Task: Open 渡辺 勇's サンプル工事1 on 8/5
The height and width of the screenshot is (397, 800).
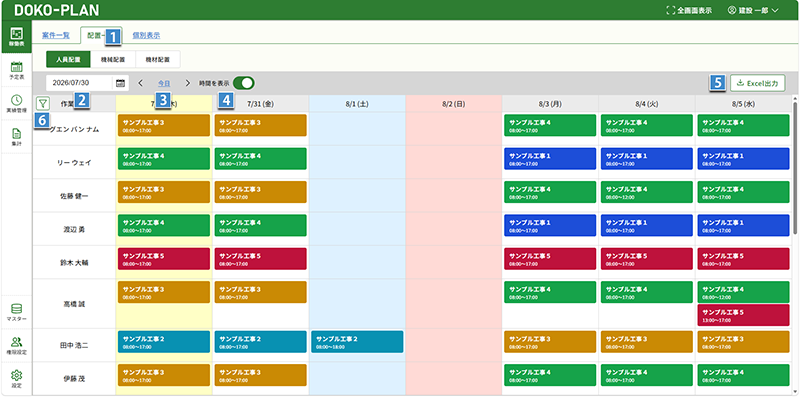Action: click(x=743, y=226)
